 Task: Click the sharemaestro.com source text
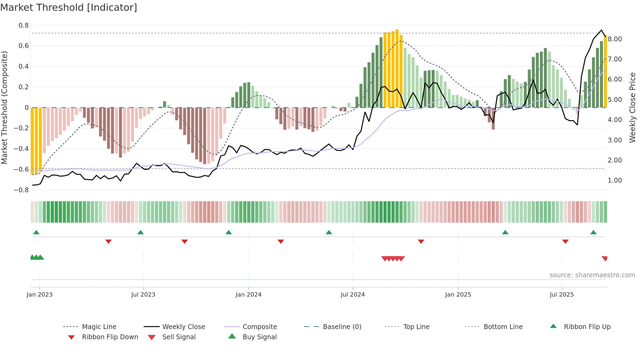pyautogui.click(x=592, y=275)
